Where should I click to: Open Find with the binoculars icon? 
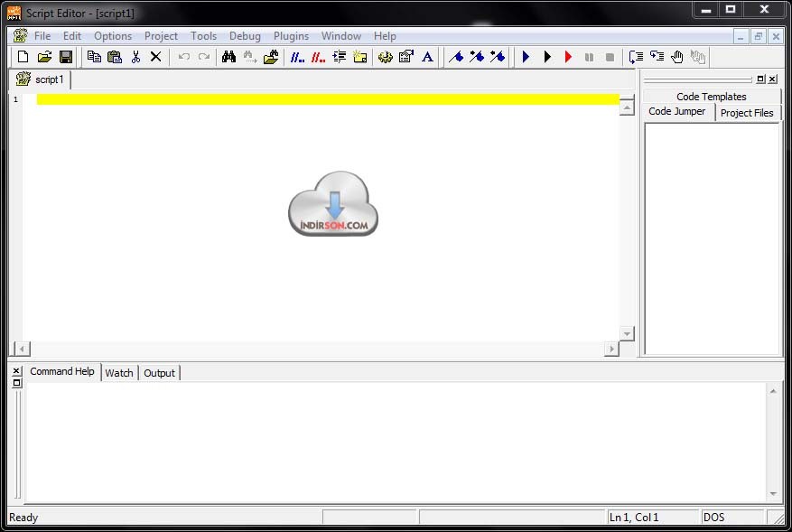228,57
